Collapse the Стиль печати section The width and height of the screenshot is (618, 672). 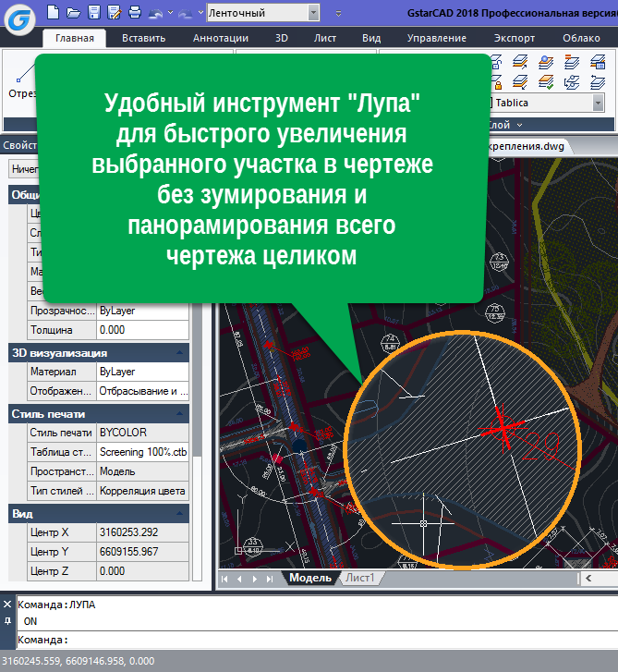point(180,413)
